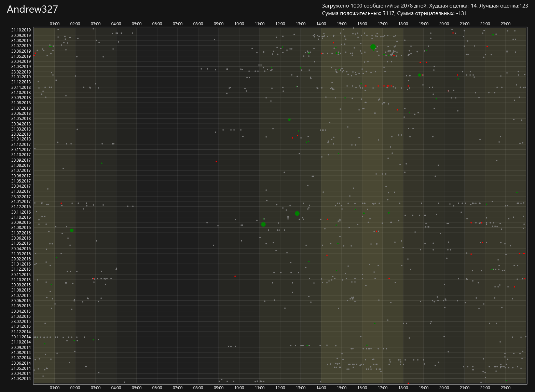
Task: Select green dot on the 31.05.2018 row
Action: 289,120
